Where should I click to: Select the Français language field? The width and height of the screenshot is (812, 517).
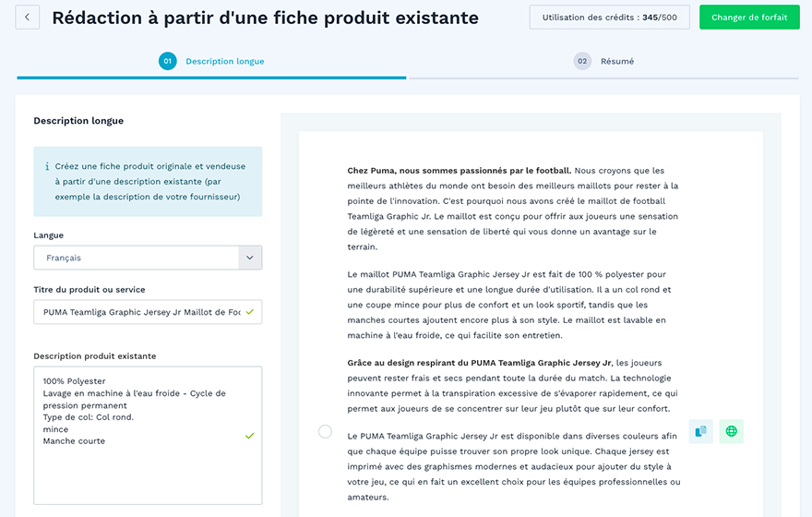click(148, 258)
